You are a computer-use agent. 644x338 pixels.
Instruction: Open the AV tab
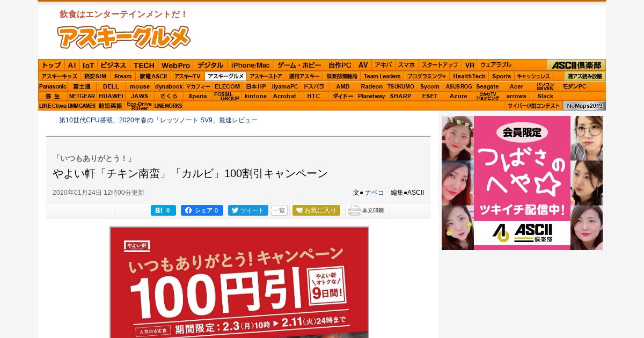(x=363, y=65)
